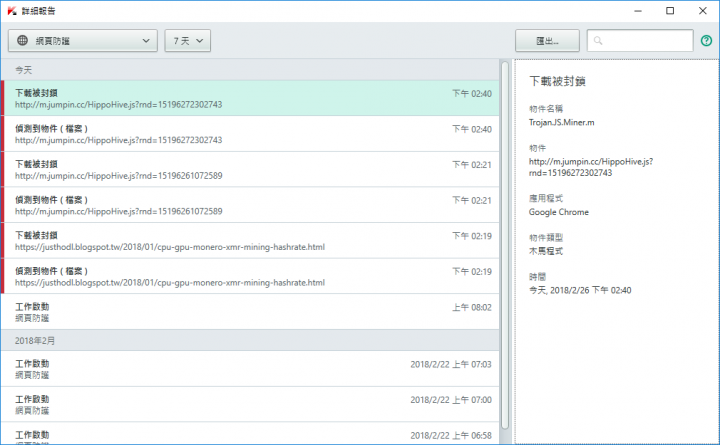
Task: Click the globe icon in the component dropdown
Action: (x=22, y=40)
